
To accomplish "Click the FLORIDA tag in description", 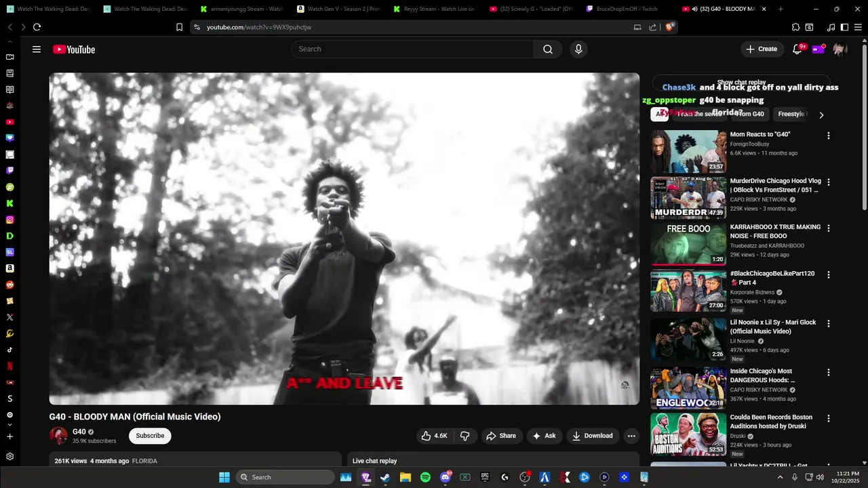I will click(x=144, y=461).
